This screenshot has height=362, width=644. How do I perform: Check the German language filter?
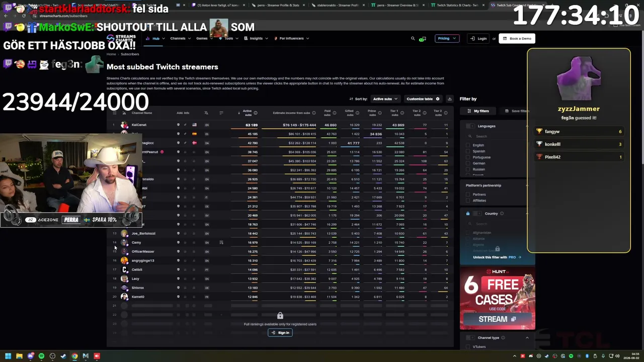click(x=468, y=163)
